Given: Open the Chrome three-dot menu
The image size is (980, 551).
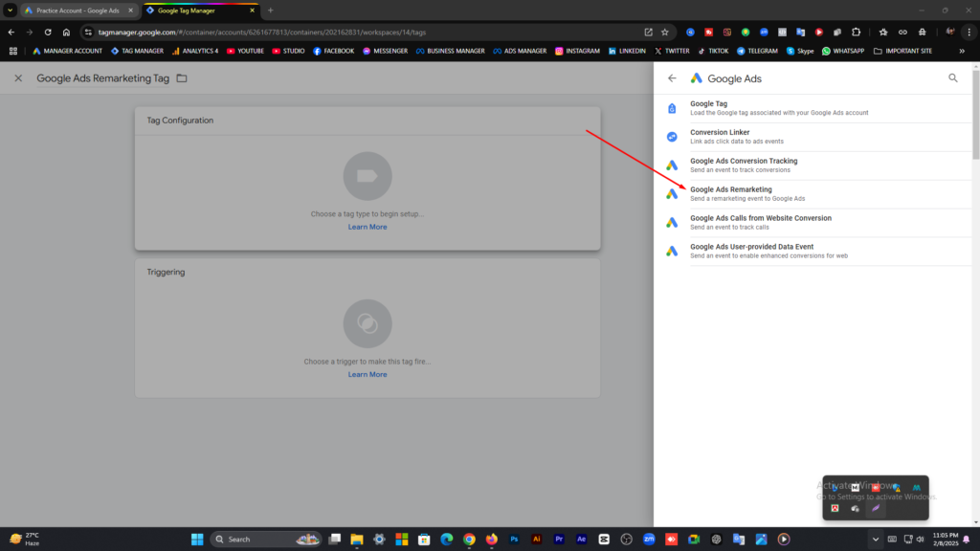Looking at the screenshot, I should pos(969,32).
